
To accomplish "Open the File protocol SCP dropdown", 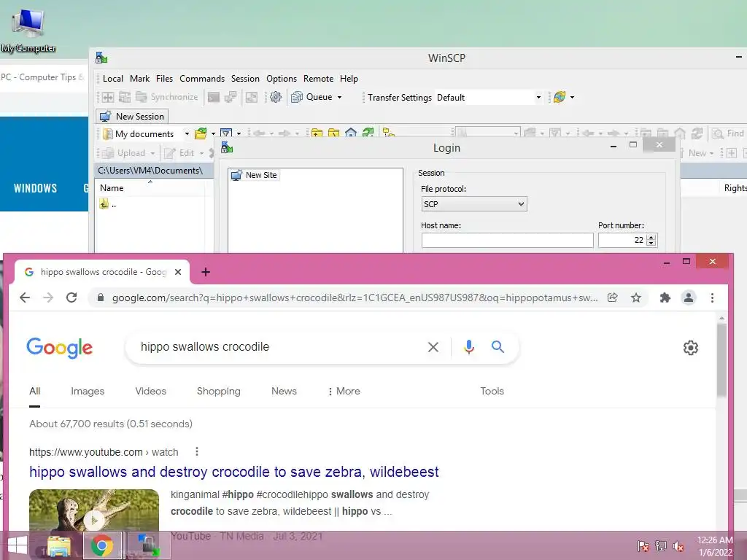I will [474, 204].
